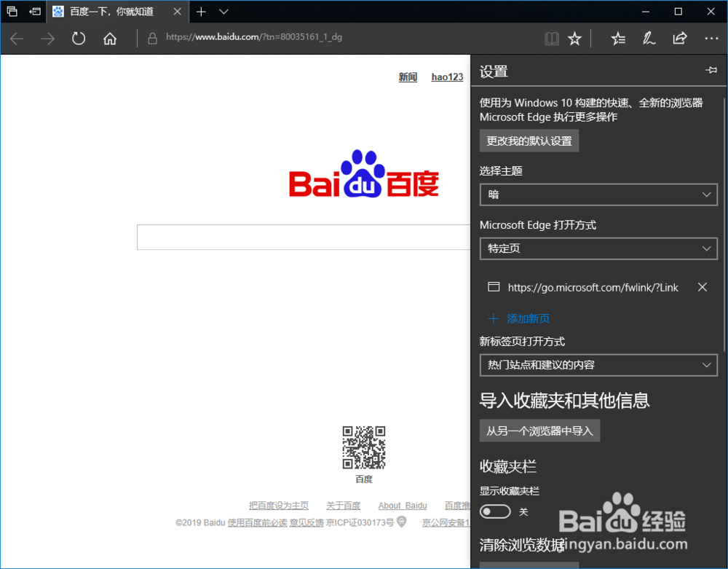Viewport: 728px width, 569px height.
Task: Pin the 设置 settings pane
Action: point(711,70)
